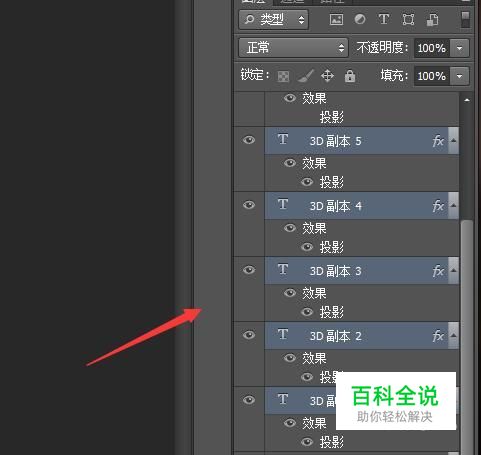This screenshot has height=455, width=481.
Task: Lock position move icon
Action: [x=327, y=76]
